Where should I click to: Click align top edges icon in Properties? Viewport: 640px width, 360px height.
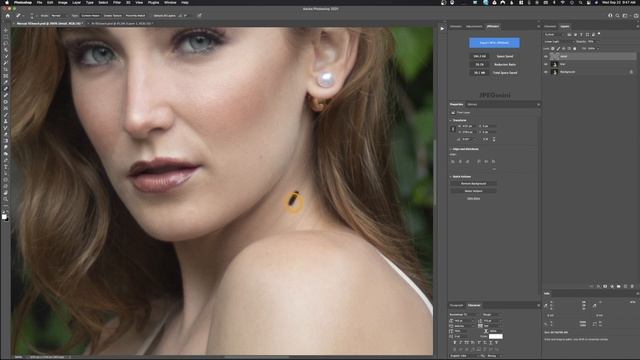coord(479,162)
